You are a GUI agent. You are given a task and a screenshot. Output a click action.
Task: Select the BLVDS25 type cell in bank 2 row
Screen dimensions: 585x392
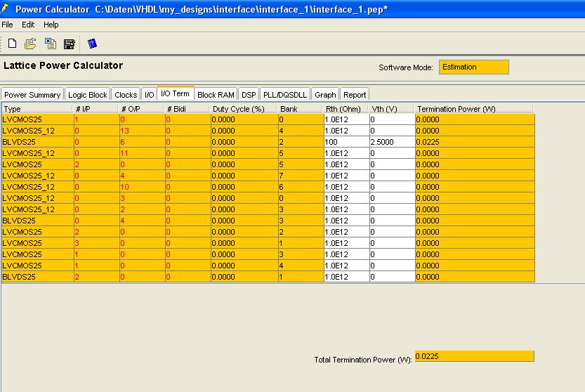tap(38, 142)
